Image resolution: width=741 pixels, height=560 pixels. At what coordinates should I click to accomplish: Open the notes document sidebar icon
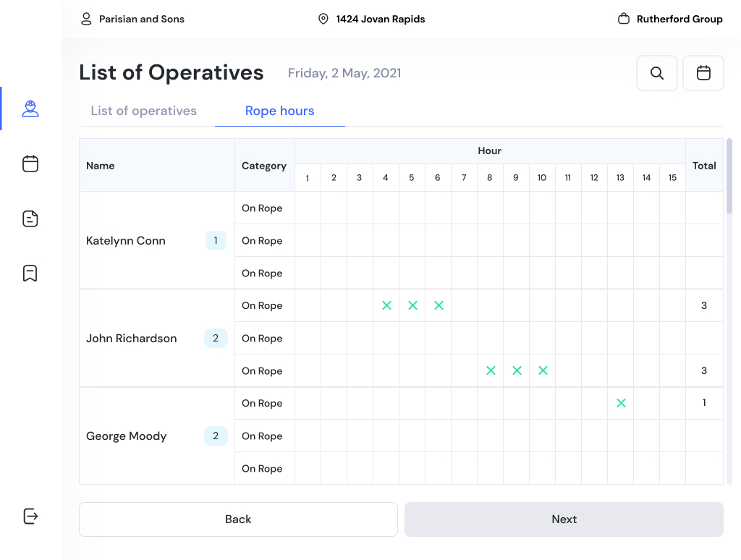click(x=30, y=219)
